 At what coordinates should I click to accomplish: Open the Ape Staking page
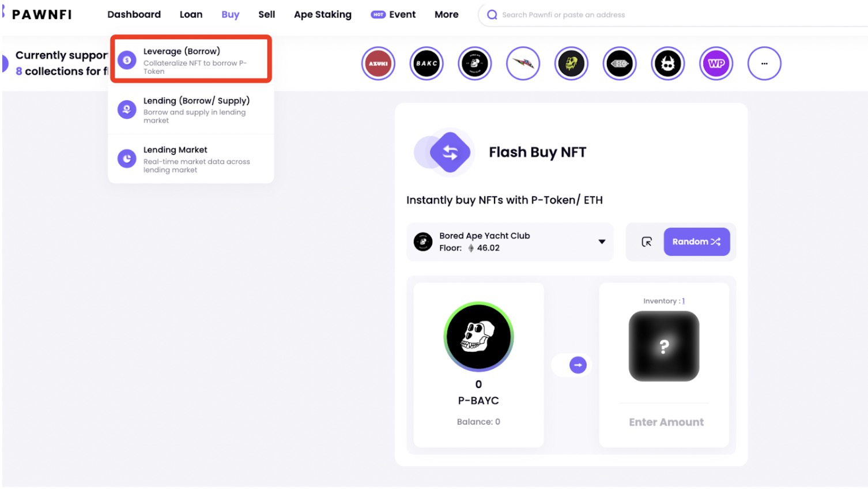(322, 14)
